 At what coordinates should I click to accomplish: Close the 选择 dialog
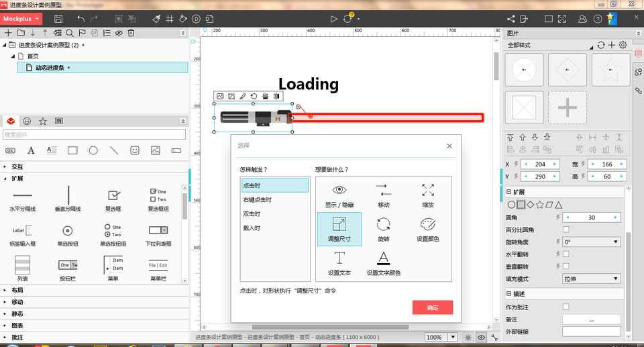449,146
